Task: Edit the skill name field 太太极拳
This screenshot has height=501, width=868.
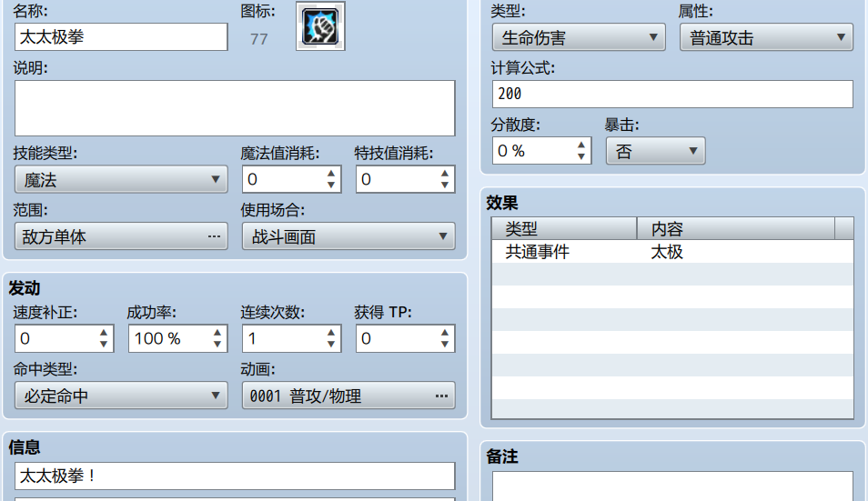Action: [x=121, y=37]
